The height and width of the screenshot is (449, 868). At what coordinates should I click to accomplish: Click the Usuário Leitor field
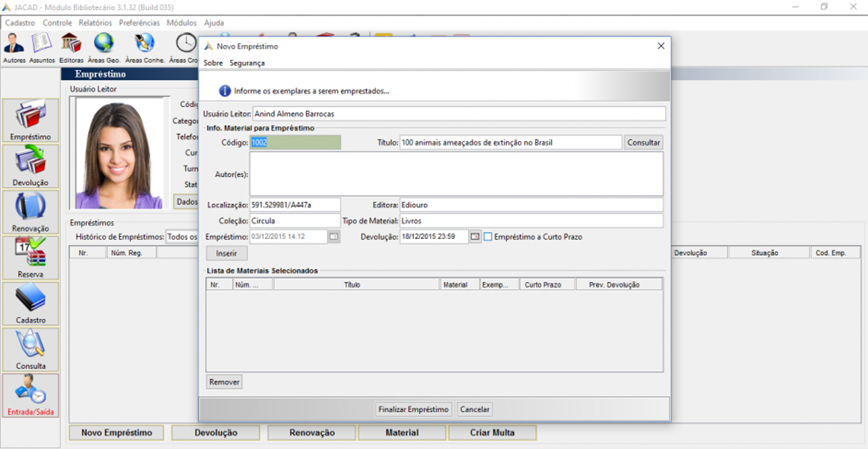459,114
